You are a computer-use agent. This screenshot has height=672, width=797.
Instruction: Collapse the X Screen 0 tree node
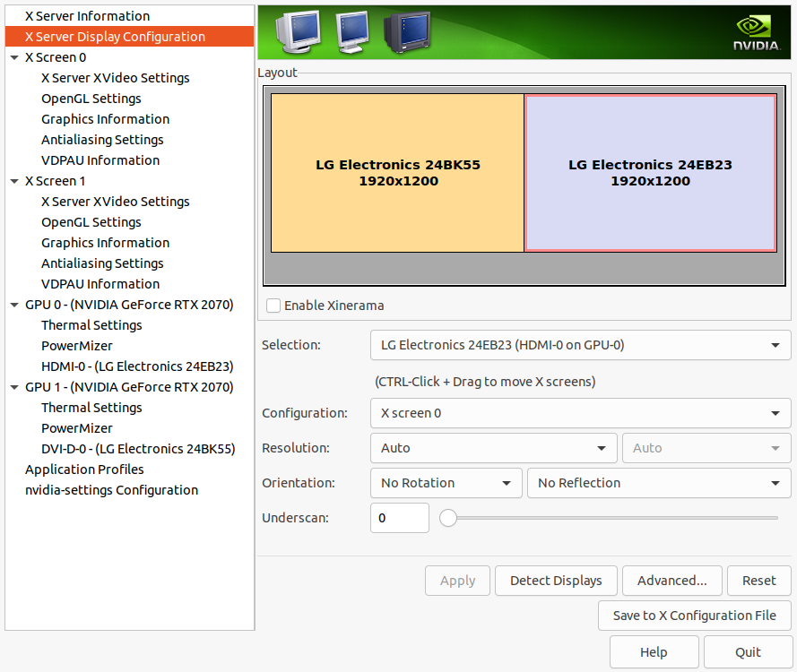[14, 57]
